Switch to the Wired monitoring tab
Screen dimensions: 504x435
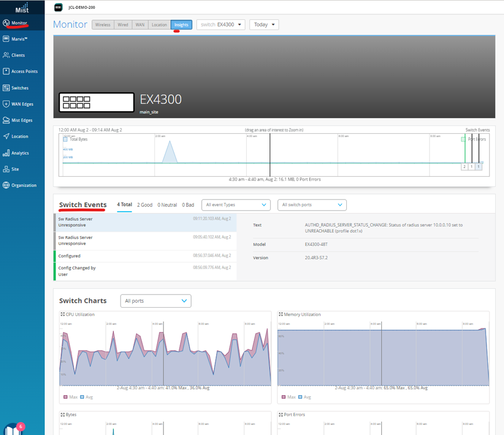[x=122, y=24]
